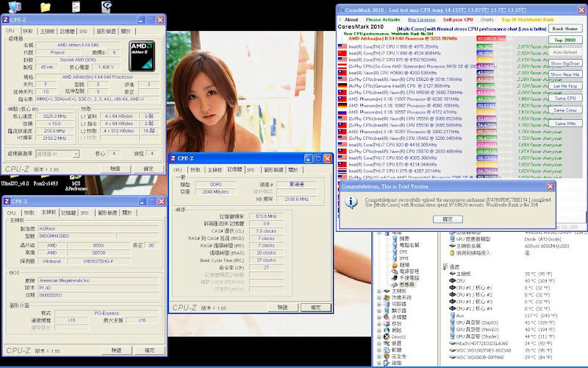The height and width of the screenshot is (368, 588).
Task: Click 確定 button in CPU-Z mainboard window
Action: (149, 350)
